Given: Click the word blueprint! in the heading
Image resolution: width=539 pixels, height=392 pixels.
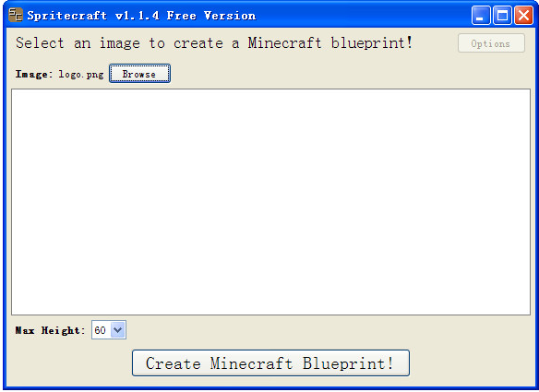Looking at the screenshot, I should (372, 43).
